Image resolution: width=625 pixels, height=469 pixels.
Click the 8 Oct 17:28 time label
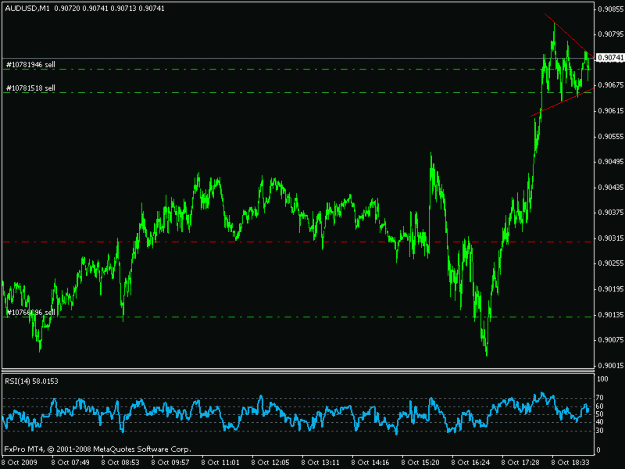[x=520, y=463]
